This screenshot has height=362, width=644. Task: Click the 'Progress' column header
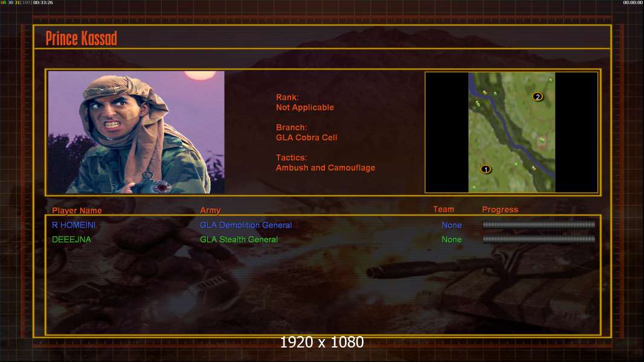coord(500,209)
